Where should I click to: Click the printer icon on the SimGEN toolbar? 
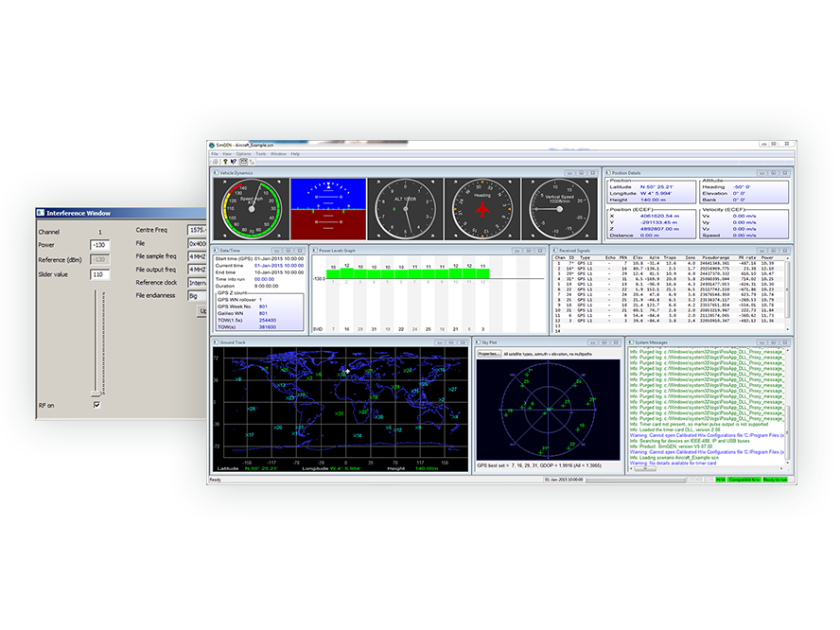click(216, 162)
